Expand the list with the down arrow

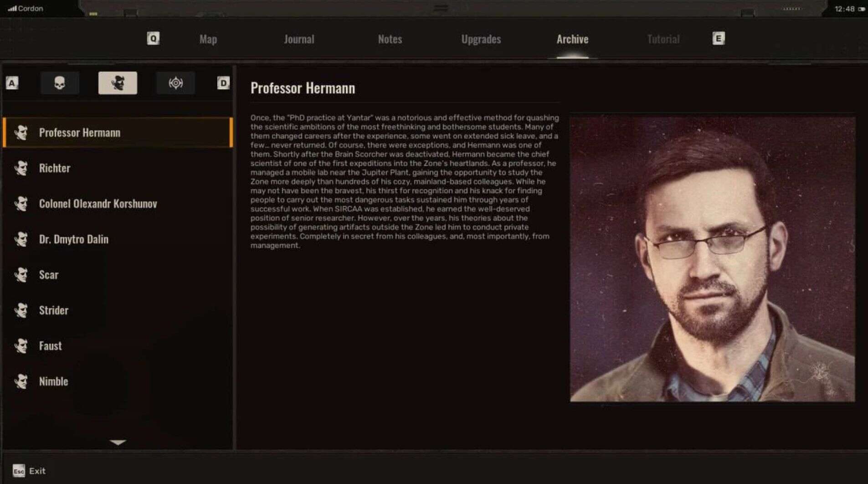(118, 441)
